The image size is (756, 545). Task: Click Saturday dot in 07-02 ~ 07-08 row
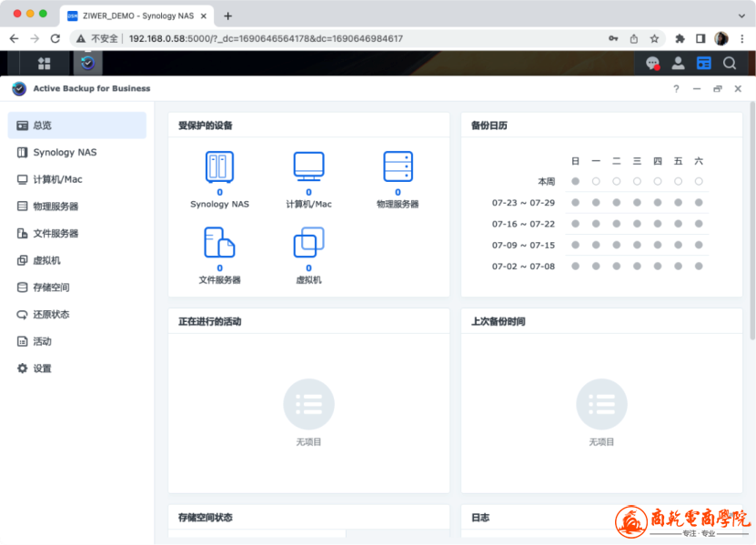point(699,267)
